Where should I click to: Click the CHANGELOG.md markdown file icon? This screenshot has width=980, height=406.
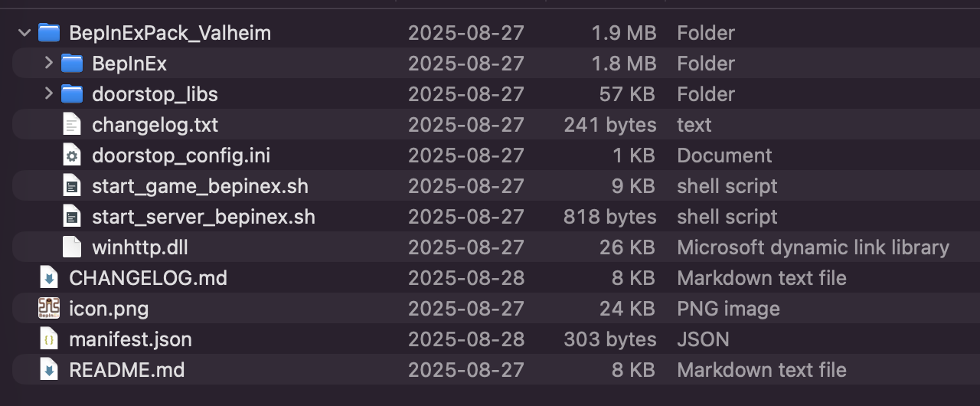49,278
